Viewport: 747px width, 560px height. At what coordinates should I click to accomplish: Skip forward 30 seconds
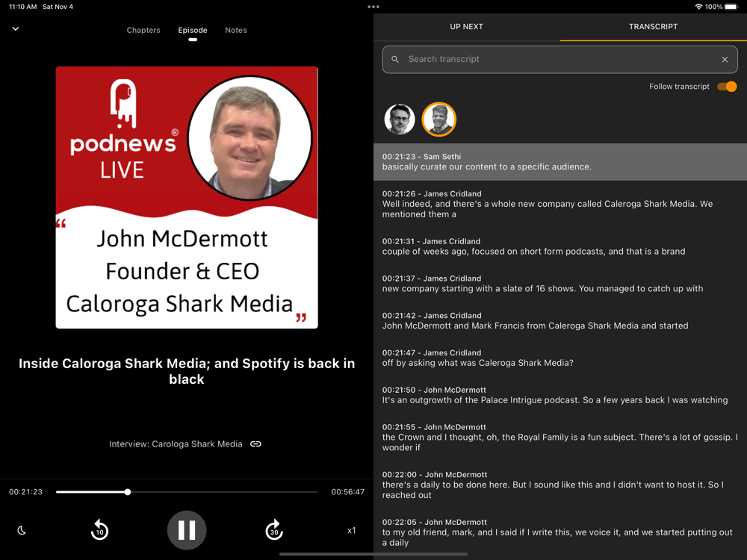click(274, 530)
